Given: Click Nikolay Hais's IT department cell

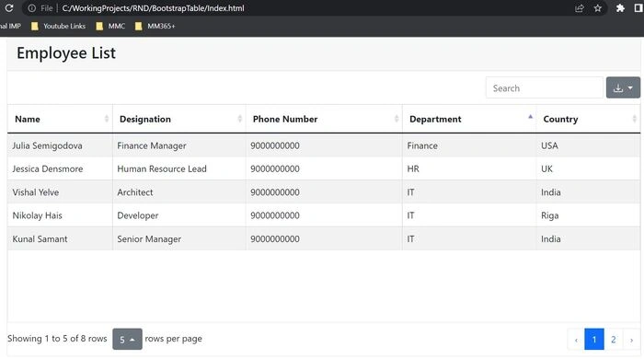Looking at the screenshot, I should pyautogui.click(x=469, y=215).
